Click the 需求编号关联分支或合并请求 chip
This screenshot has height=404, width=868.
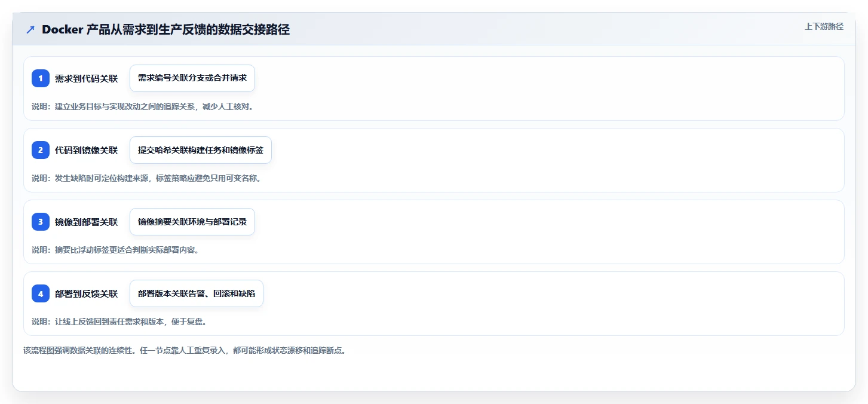pos(192,78)
